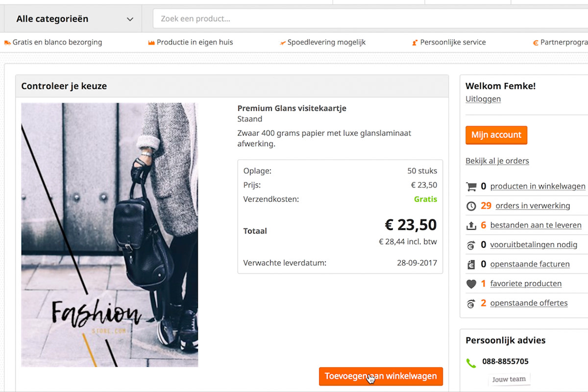This screenshot has width=588, height=392.
Task: Click the upload icon beside bestanden aan te leveren
Action: [x=470, y=225]
